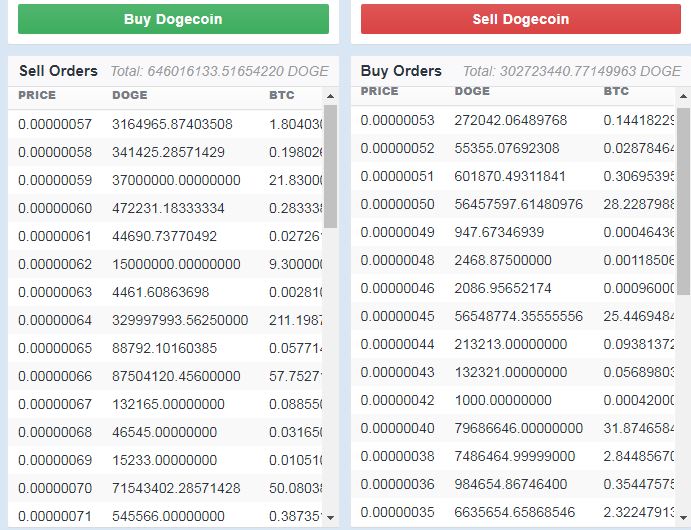691x530 pixels.
Task: Click Sell Orders scrollbar down arrow
Action: [x=330, y=517]
